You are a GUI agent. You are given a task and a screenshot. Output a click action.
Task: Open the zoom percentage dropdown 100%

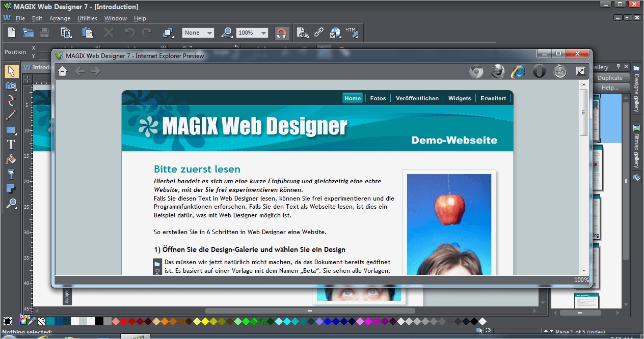[x=252, y=33]
